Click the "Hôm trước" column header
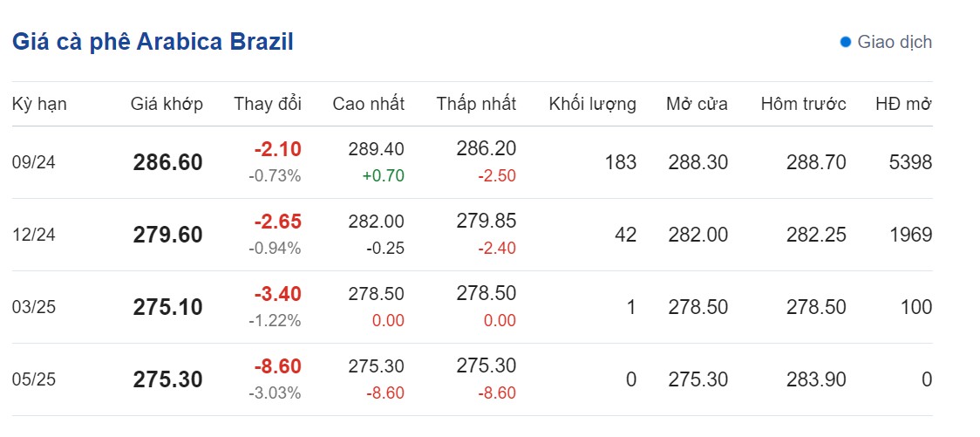 pyautogui.click(x=803, y=105)
